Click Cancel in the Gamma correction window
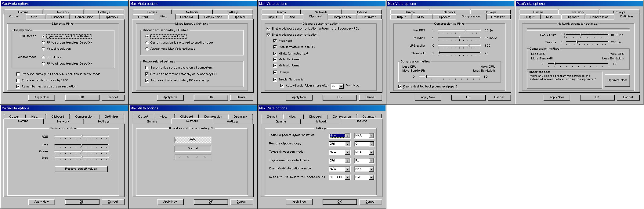Image resolution: width=644 pixels, height=209 pixels. tap(113, 202)
